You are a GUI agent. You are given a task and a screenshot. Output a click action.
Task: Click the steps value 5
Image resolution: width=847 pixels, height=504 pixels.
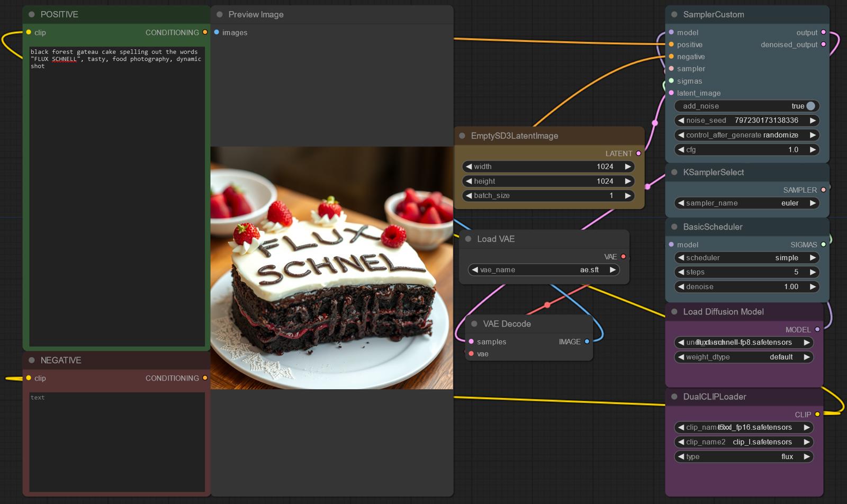click(x=796, y=272)
